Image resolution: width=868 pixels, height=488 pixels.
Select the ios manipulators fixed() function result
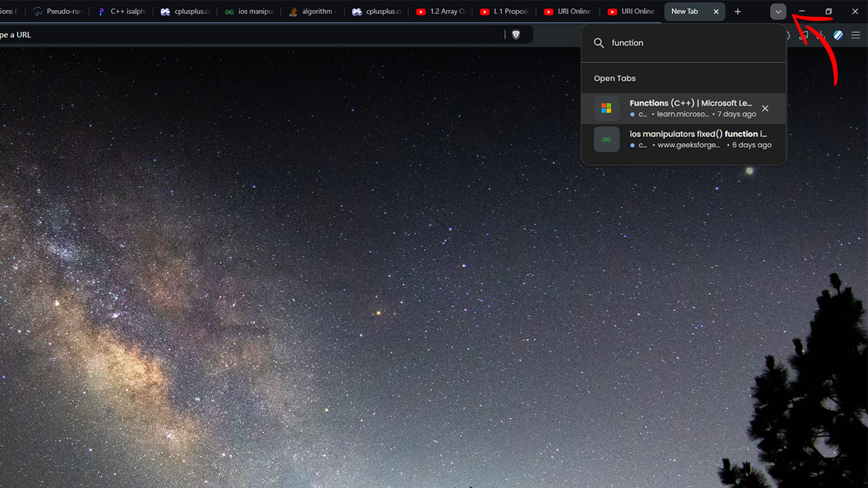click(x=698, y=139)
